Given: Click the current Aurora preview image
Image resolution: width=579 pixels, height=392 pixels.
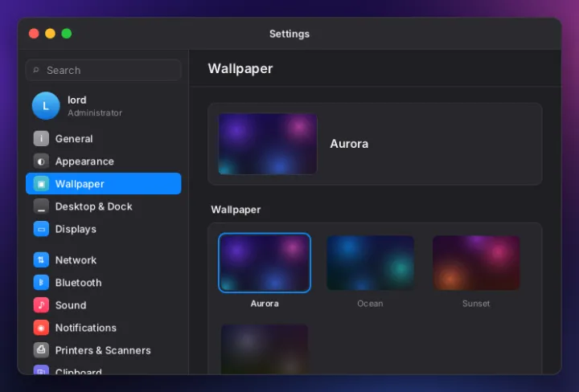Looking at the screenshot, I should [268, 144].
